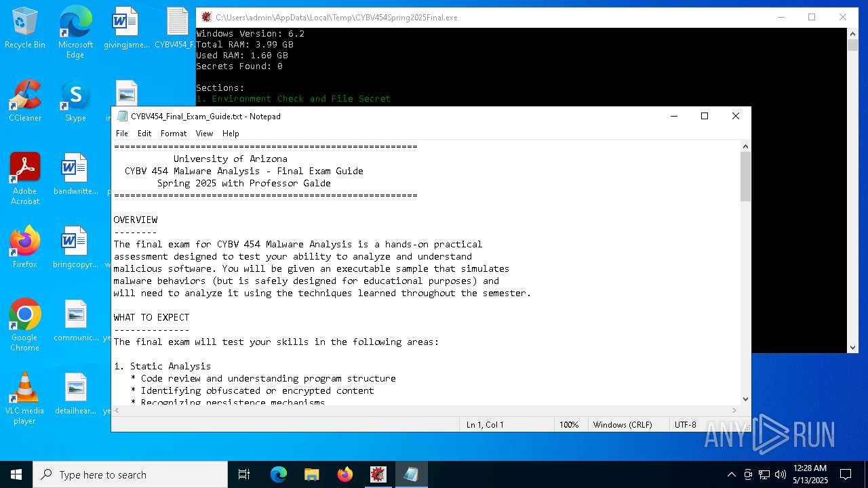The image size is (868, 488).
Task: Open the Help menu in Notepad
Action: click(x=231, y=134)
